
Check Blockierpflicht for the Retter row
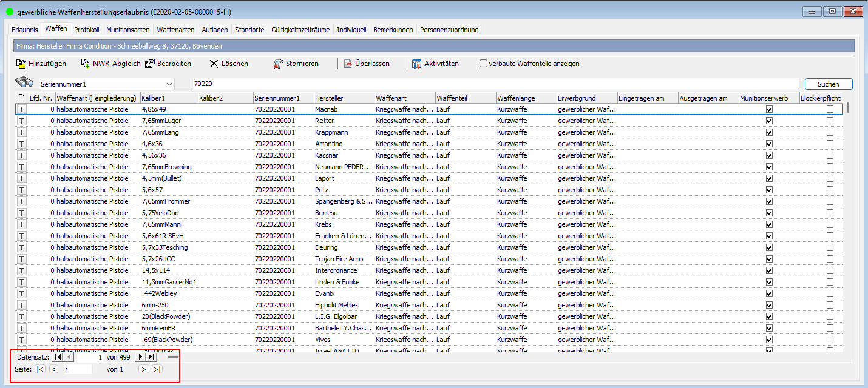[x=830, y=121]
